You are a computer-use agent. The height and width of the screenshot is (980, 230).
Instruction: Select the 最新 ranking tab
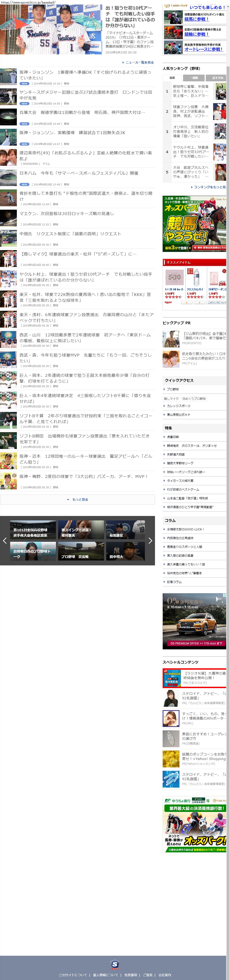click(172, 78)
